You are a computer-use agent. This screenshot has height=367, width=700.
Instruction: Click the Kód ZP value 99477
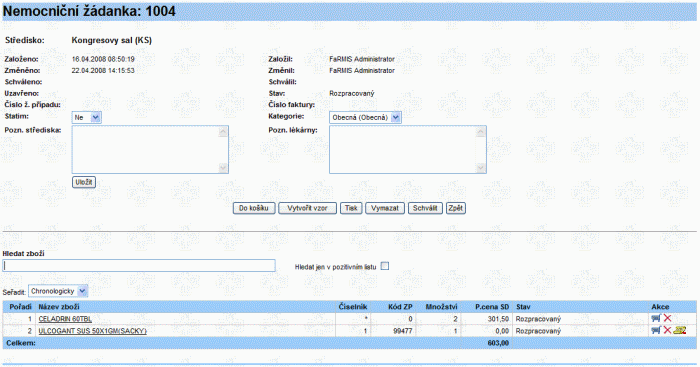pyautogui.click(x=403, y=331)
